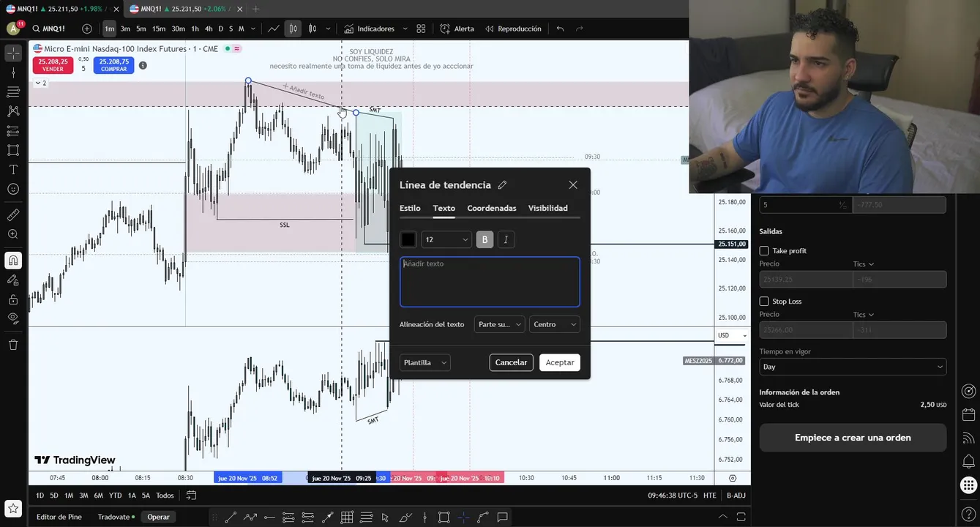Open the alerts bell in right sidebar

coord(968,461)
